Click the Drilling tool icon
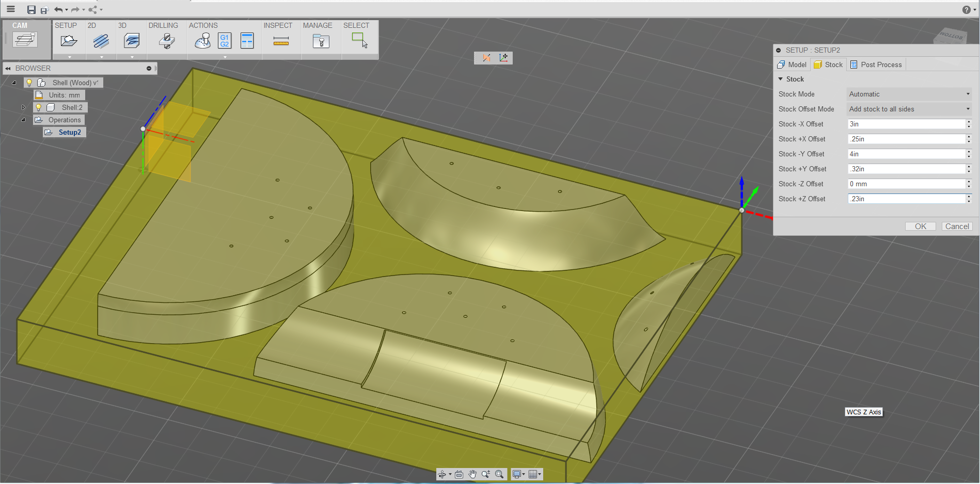The image size is (980, 484). click(166, 41)
